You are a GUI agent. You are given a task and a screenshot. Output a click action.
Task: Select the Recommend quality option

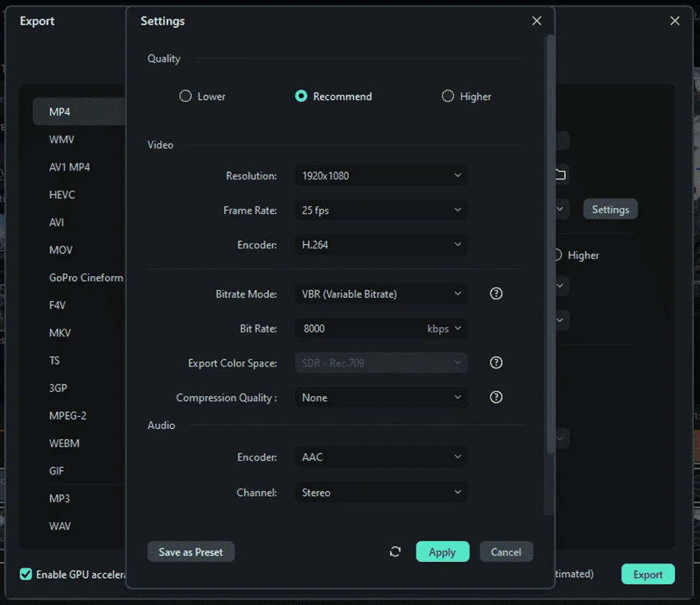coord(333,96)
